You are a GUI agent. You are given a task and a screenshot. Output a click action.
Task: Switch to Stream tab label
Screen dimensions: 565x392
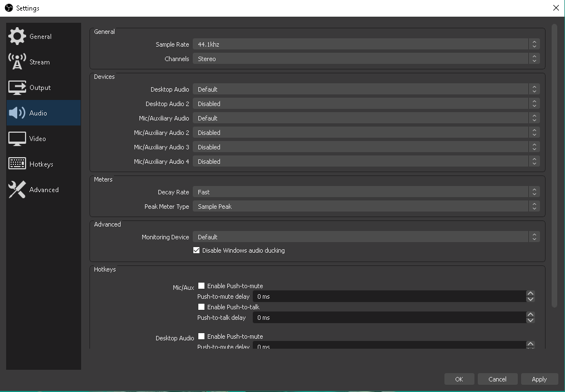click(39, 62)
